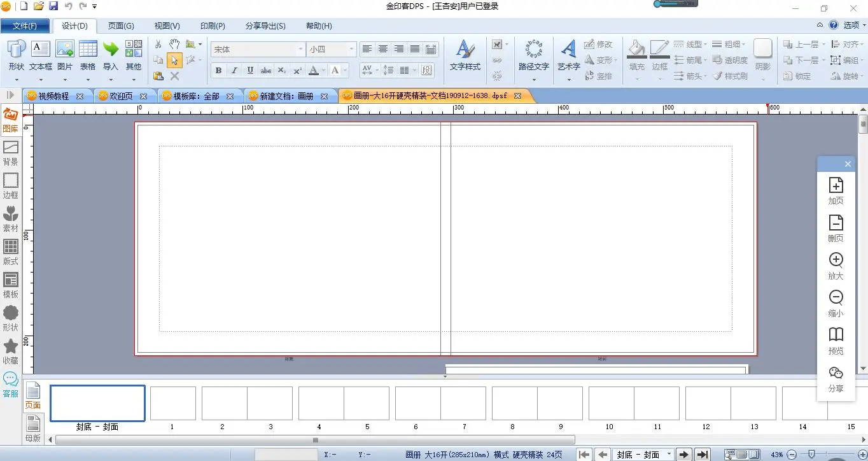Toggle bold text formatting

(218, 70)
